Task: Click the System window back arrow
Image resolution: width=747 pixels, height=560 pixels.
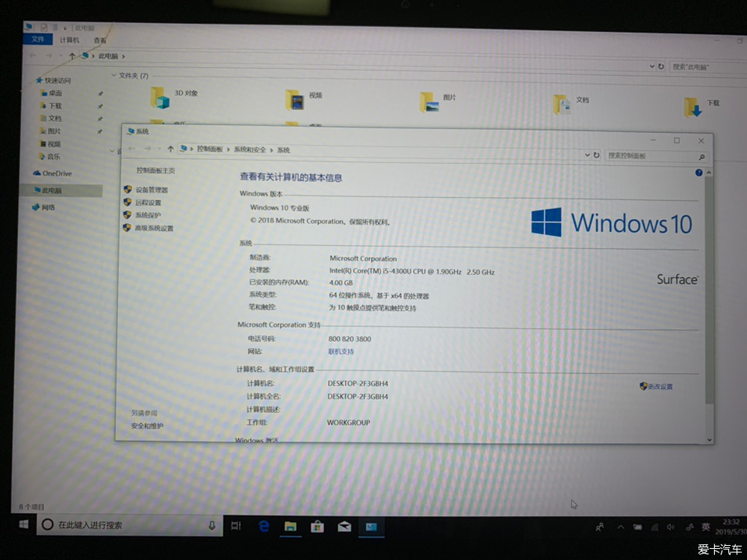Action: (x=132, y=149)
